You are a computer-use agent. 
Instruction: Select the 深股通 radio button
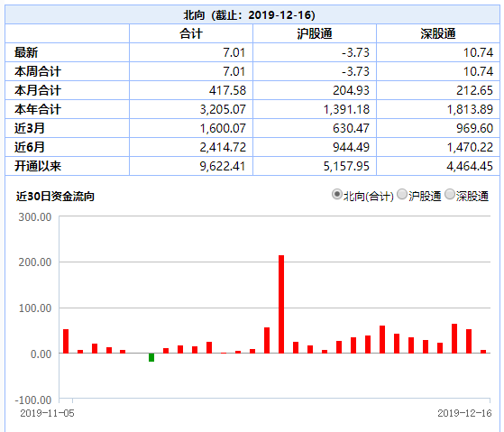pos(449,195)
